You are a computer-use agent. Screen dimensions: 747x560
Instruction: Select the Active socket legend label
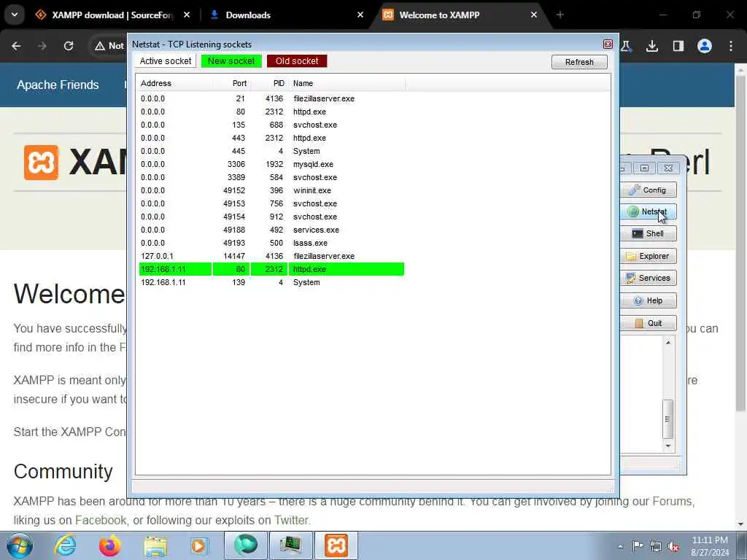(166, 61)
